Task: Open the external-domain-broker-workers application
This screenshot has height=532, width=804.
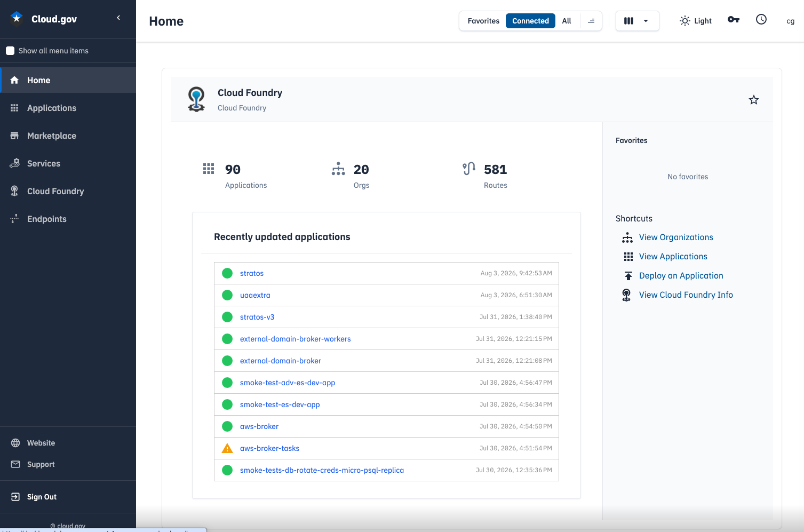Action: [296, 339]
